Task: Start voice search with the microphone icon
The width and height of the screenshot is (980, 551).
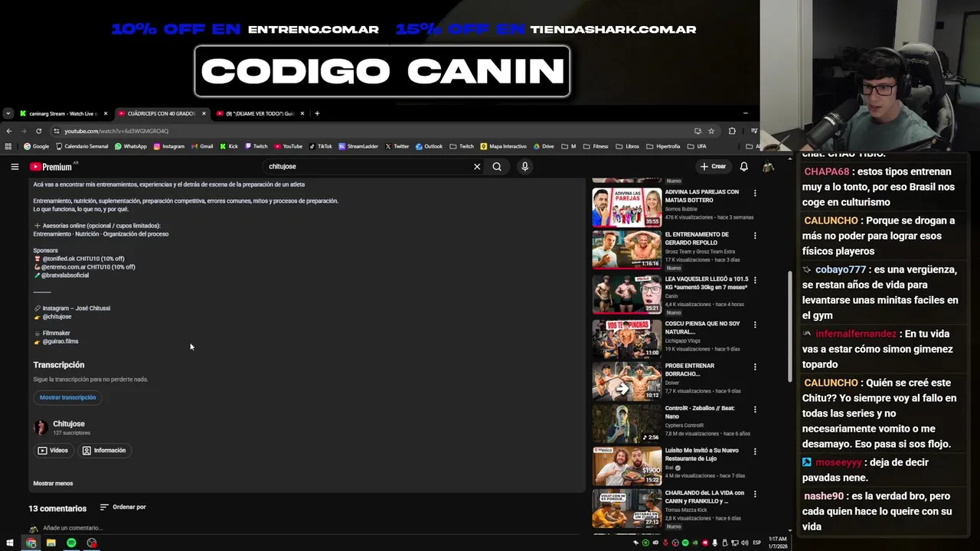Action: (x=524, y=166)
